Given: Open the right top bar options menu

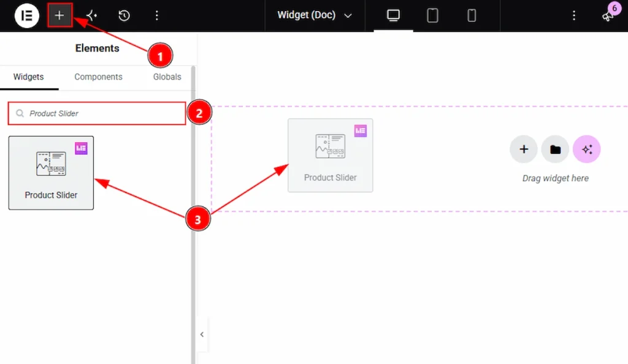Looking at the screenshot, I should point(574,15).
